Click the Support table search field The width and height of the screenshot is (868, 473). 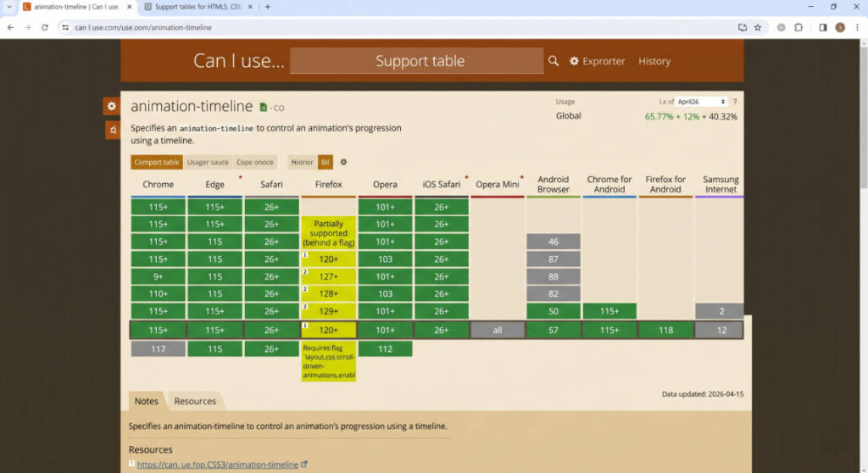coord(417,60)
